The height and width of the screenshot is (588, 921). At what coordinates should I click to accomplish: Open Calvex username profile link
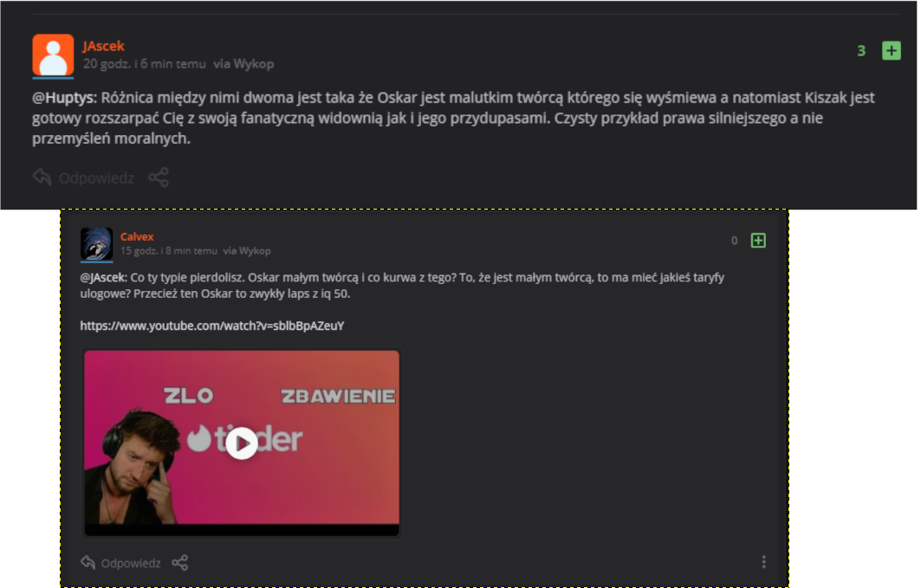(x=137, y=236)
